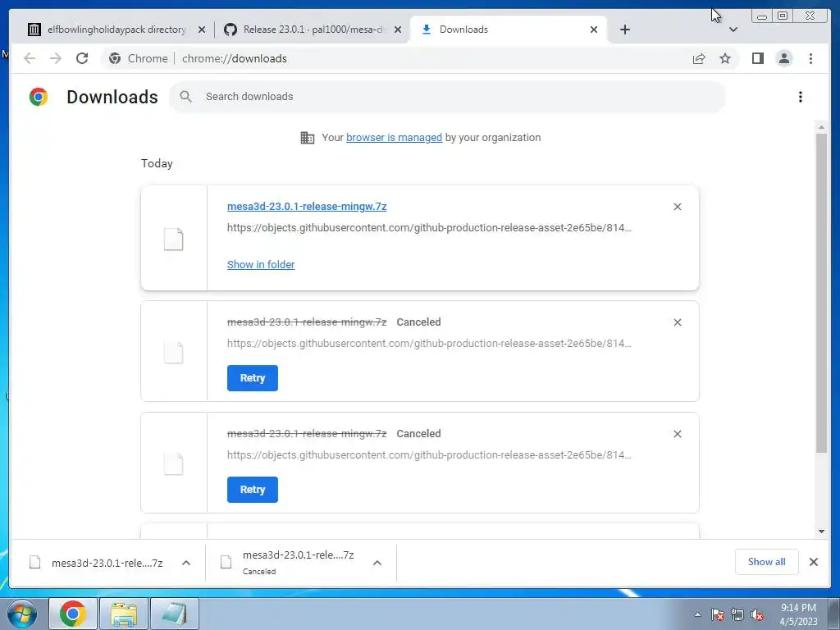Retry the second canceled mesa3d download

pos(253,490)
